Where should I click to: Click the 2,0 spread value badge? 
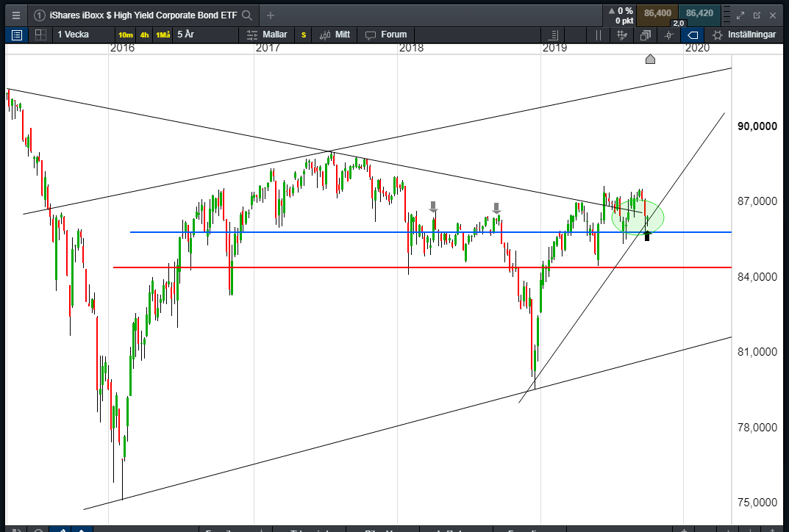point(678,23)
